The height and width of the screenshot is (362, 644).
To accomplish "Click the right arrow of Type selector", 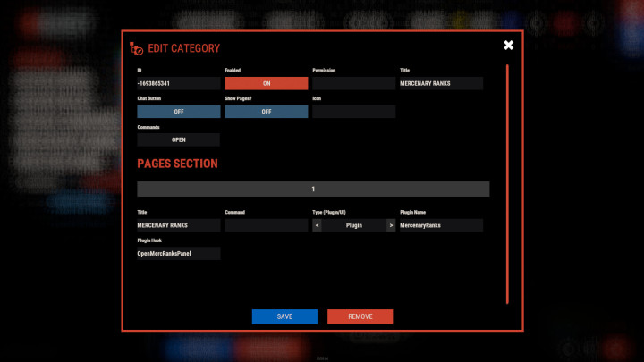I will pos(390,226).
